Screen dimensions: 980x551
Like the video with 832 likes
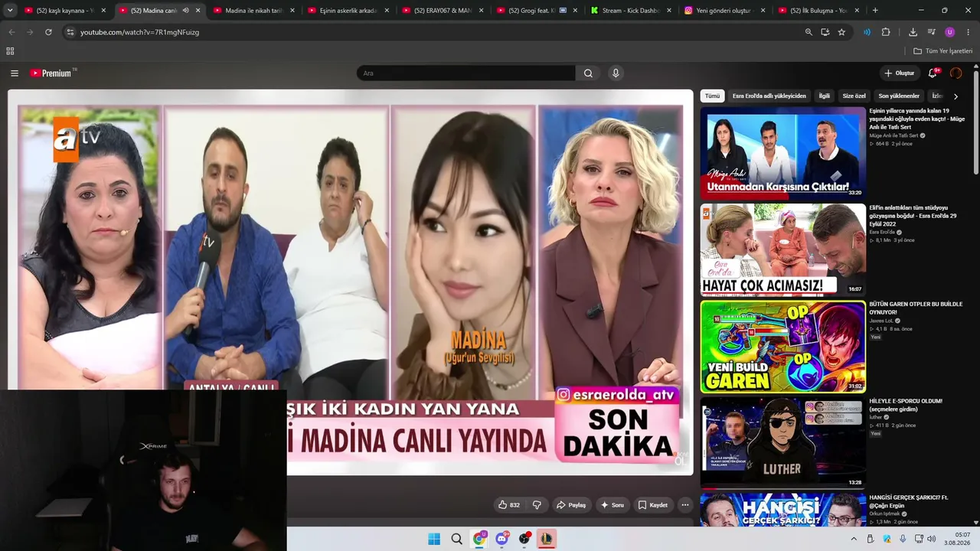click(509, 505)
